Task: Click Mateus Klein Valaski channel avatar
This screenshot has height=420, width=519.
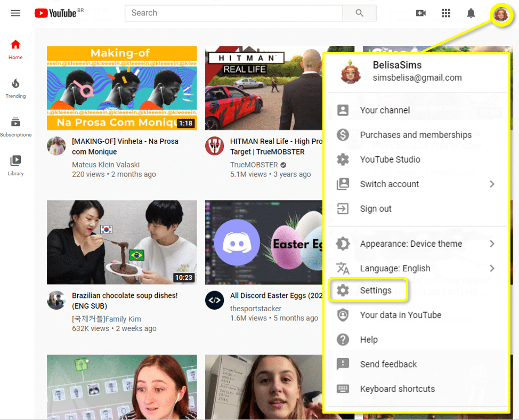Action: [56, 146]
